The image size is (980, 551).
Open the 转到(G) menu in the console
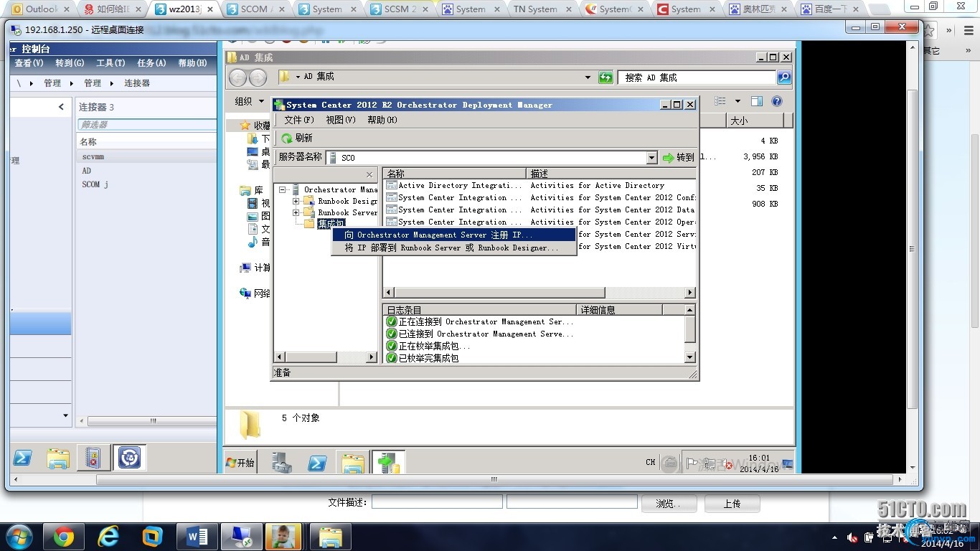70,63
